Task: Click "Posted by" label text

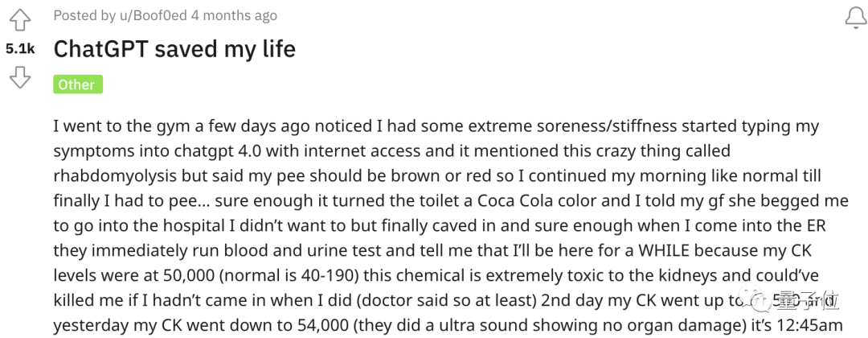Action: (x=77, y=15)
